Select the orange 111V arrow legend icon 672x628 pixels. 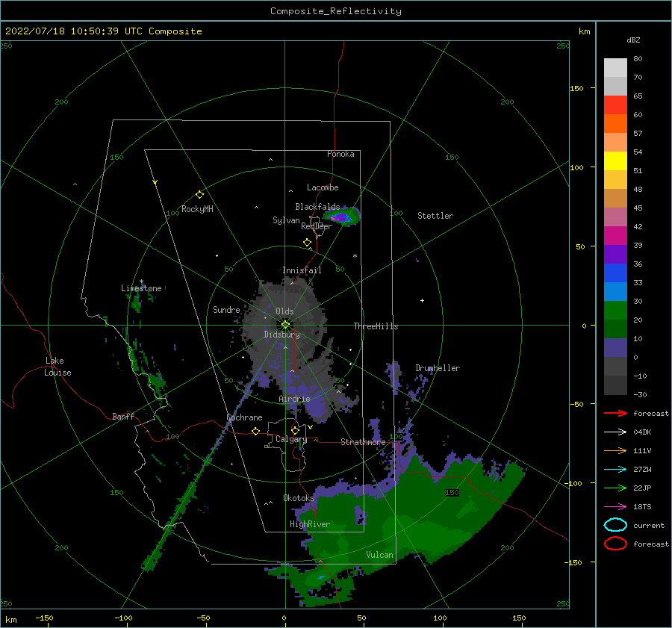[615, 450]
